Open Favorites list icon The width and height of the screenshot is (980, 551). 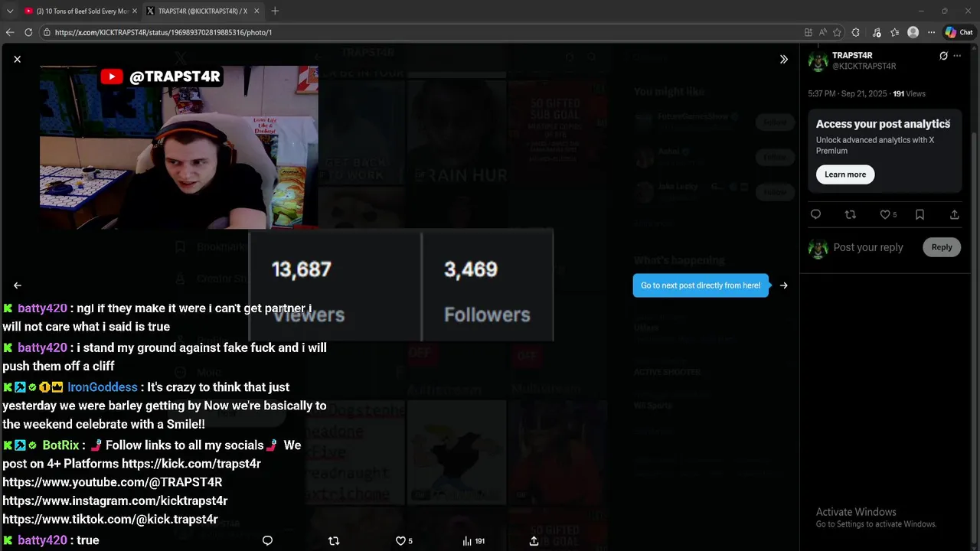coord(894,32)
